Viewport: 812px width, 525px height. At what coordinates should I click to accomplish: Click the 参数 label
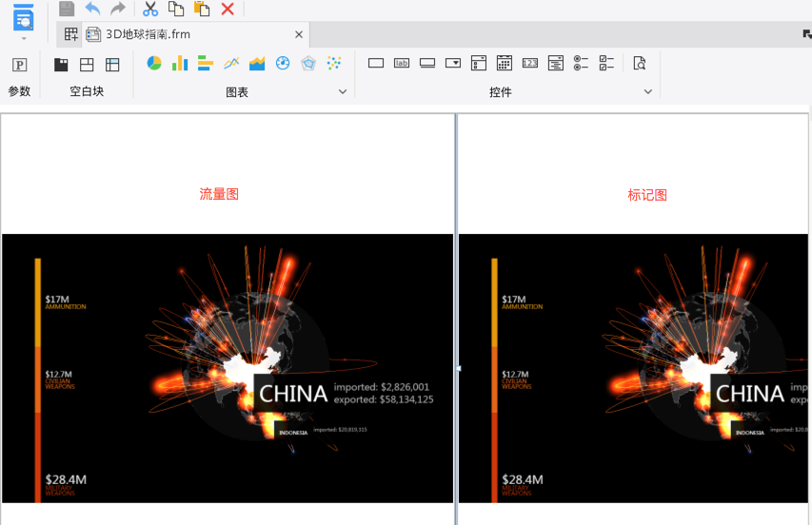tap(19, 91)
